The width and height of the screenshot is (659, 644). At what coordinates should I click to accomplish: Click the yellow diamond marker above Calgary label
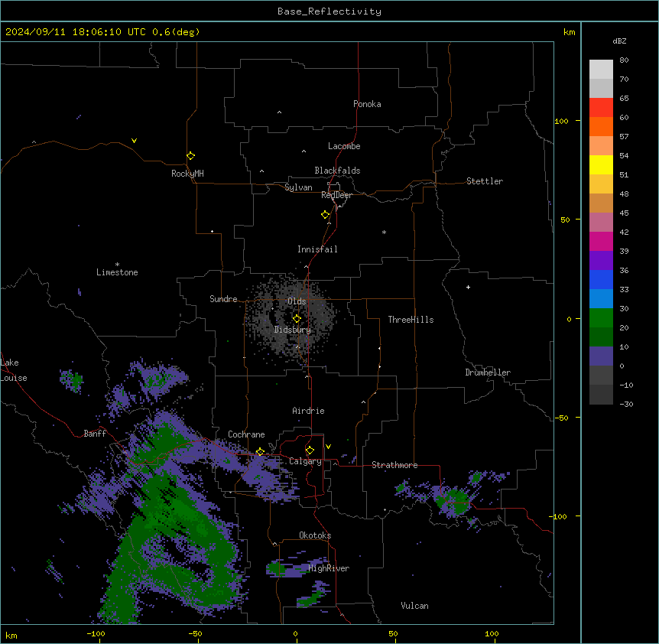[x=310, y=450]
